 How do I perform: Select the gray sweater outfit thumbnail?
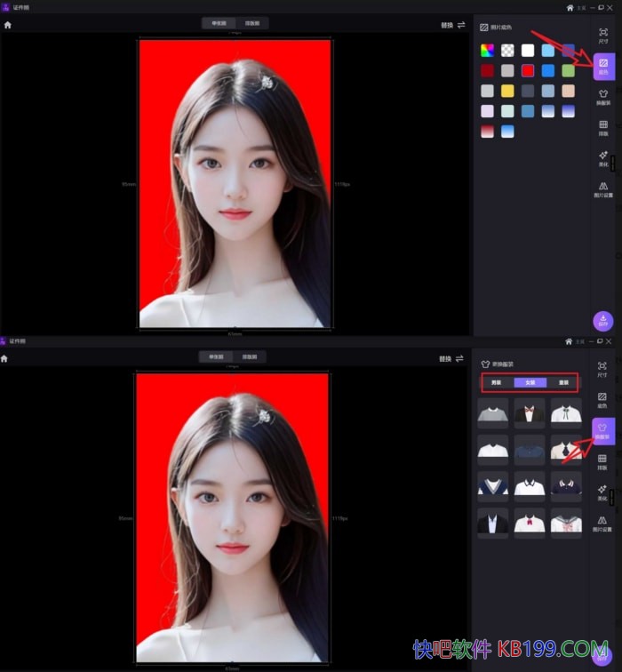[x=492, y=413]
